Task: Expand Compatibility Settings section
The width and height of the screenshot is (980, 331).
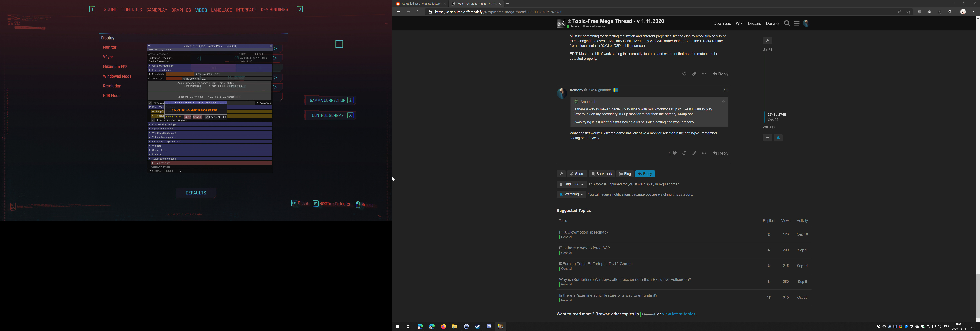Action: pyautogui.click(x=210, y=125)
